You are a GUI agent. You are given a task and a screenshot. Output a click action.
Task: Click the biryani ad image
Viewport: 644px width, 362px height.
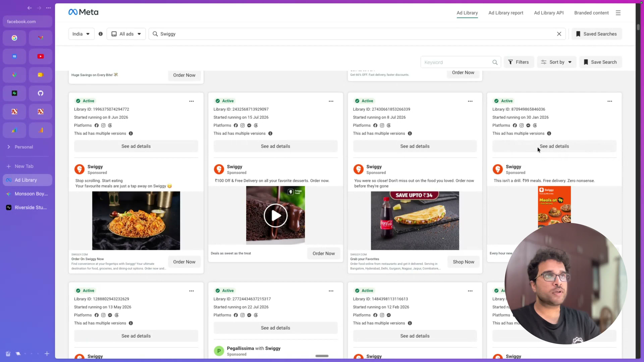pyautogui.click(x=136, y=221)
